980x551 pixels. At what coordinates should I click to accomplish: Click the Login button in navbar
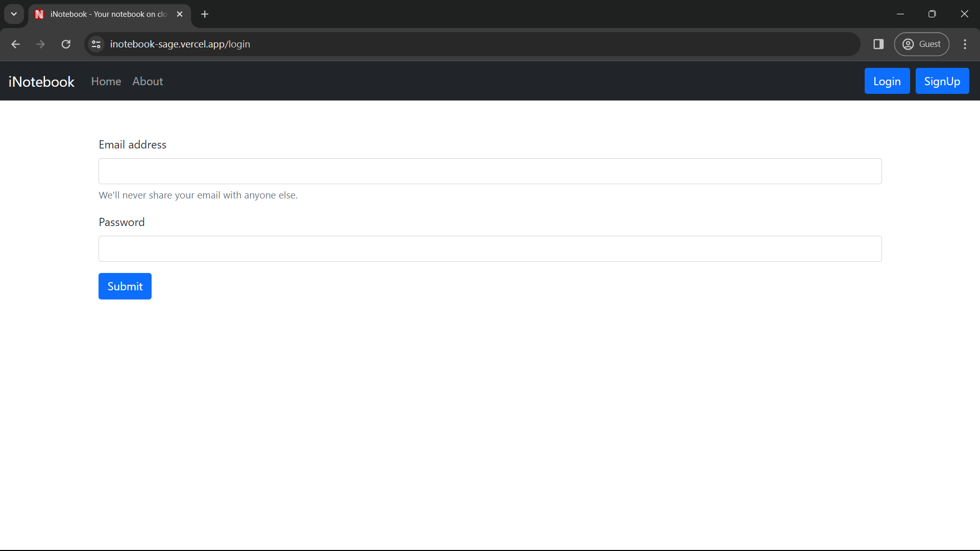coord(887,81)
